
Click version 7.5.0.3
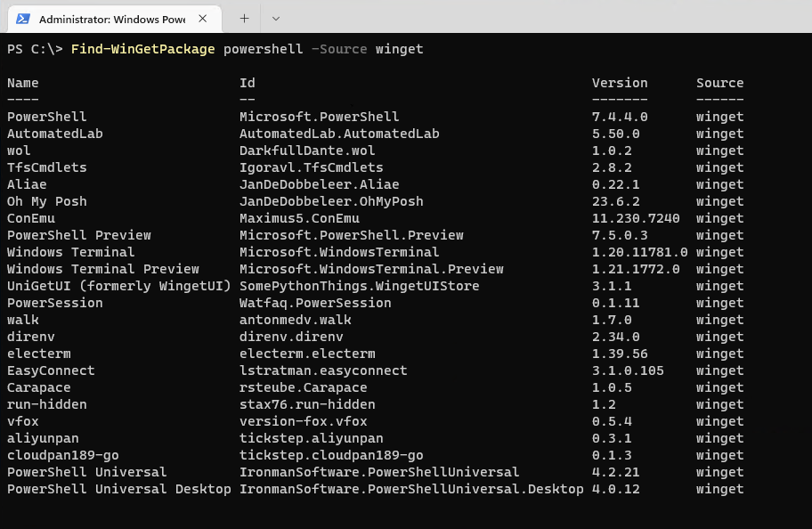[x=620, y=235]
